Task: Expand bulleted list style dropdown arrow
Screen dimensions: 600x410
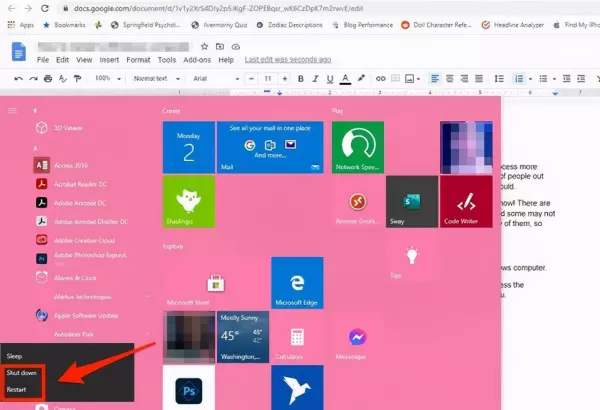Action: point(554,79)
